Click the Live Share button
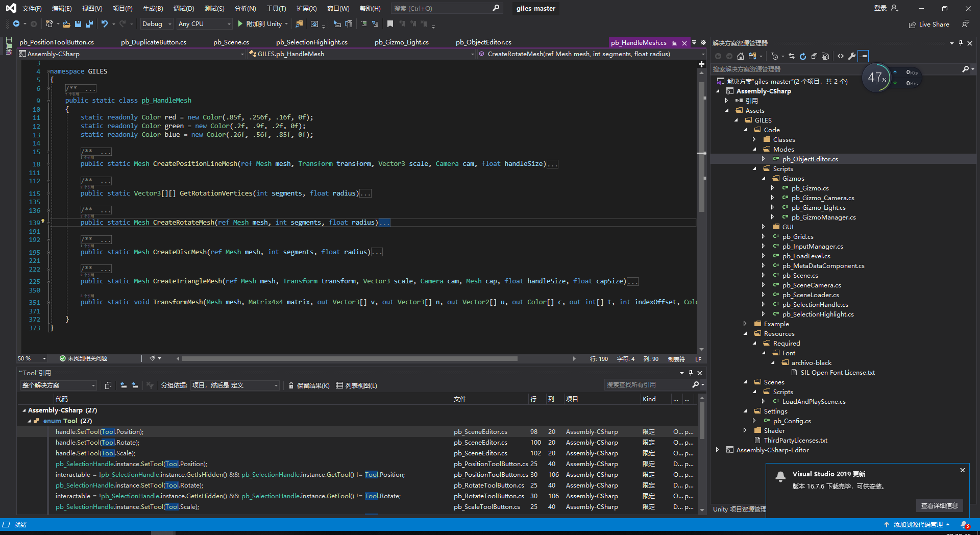 pyautogui.click(x=929, y=25)
